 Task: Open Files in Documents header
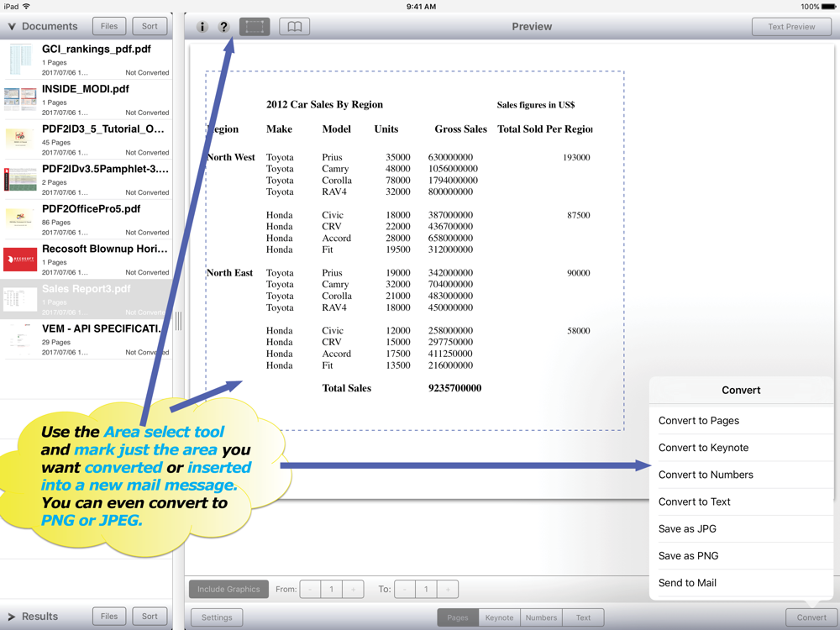pyautogui.click(x=109, y=26)
